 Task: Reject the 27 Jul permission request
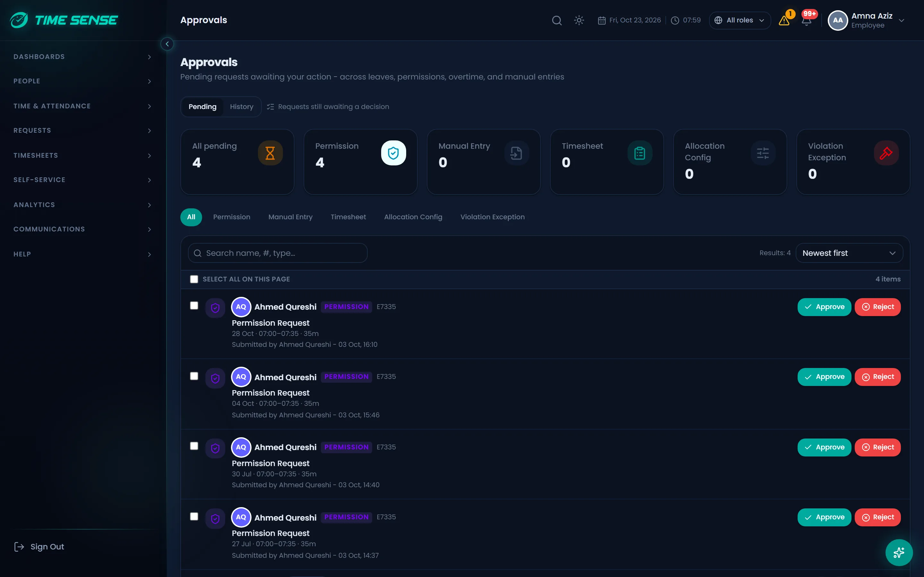click(877, 517)
